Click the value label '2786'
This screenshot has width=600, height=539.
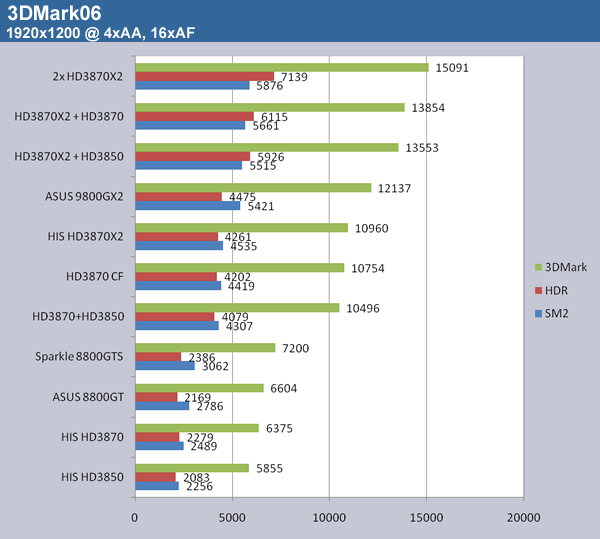(x=210, y=406)
